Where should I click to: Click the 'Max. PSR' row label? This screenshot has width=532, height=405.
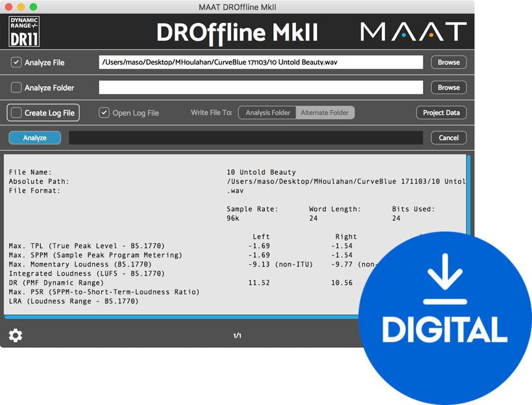(104, 292)
